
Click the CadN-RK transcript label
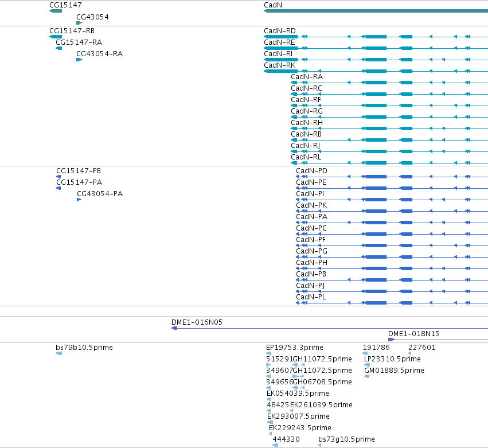click(280, 65)
